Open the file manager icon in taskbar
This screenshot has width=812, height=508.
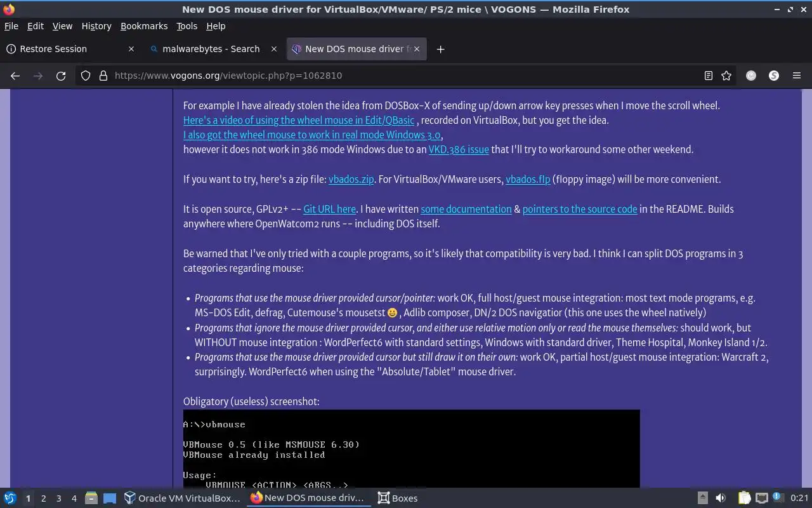pyautogui.click(x=91, y=498)
